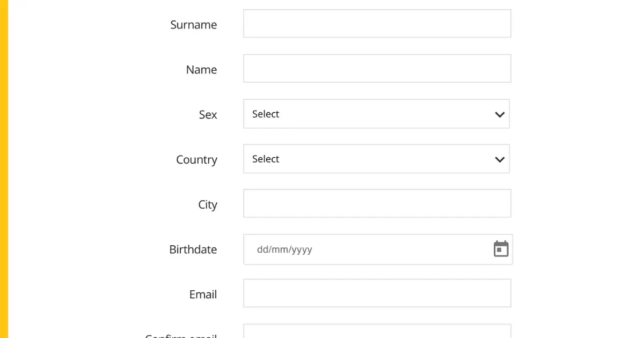This screenshot has width=644, height=338.
Task: Click the Birthdate dd/mm/yyyy field
Action: point(378,249)
